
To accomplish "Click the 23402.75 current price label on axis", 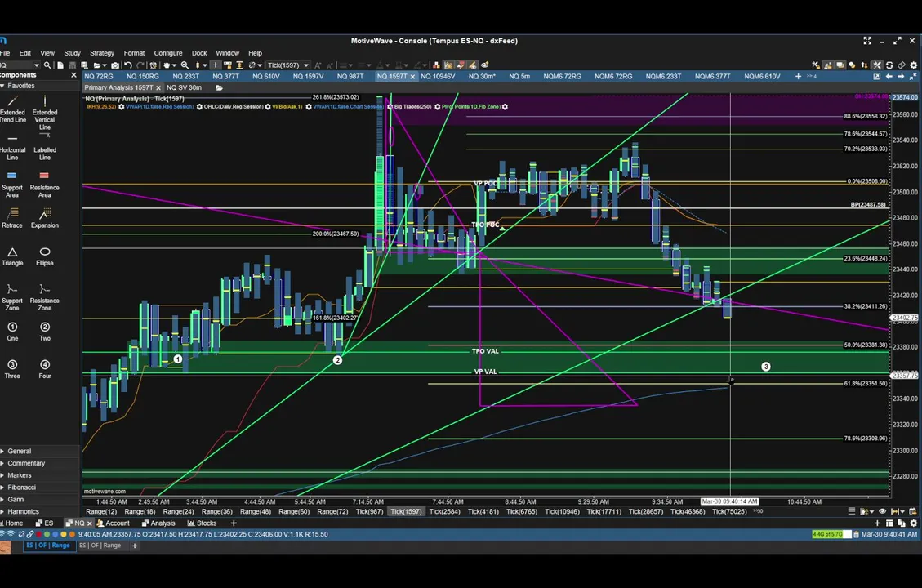I will coord(904,318).
